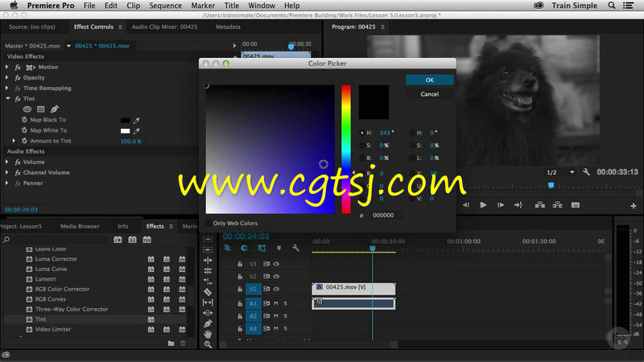Open the Sequence menu
Screen dimensions: 644x362
pos(165,6)
